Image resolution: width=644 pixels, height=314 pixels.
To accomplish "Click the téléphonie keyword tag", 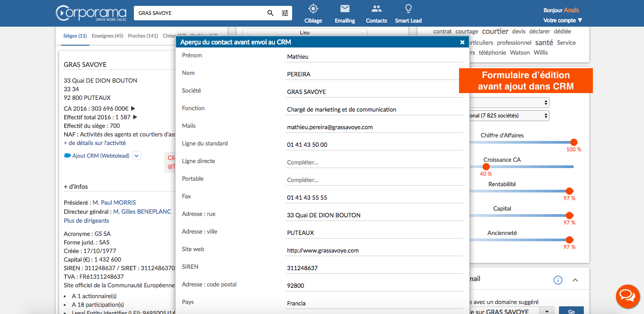I will pos(492,52).
